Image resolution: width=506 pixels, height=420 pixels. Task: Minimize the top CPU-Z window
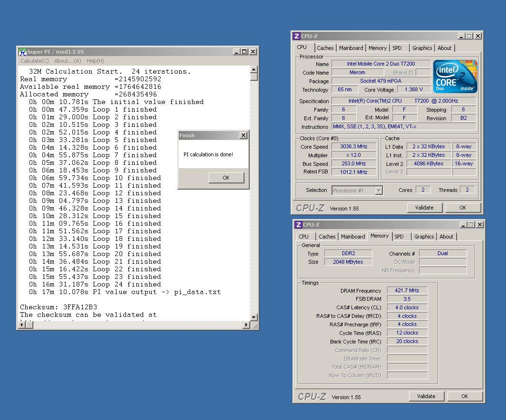click(461, 36)
